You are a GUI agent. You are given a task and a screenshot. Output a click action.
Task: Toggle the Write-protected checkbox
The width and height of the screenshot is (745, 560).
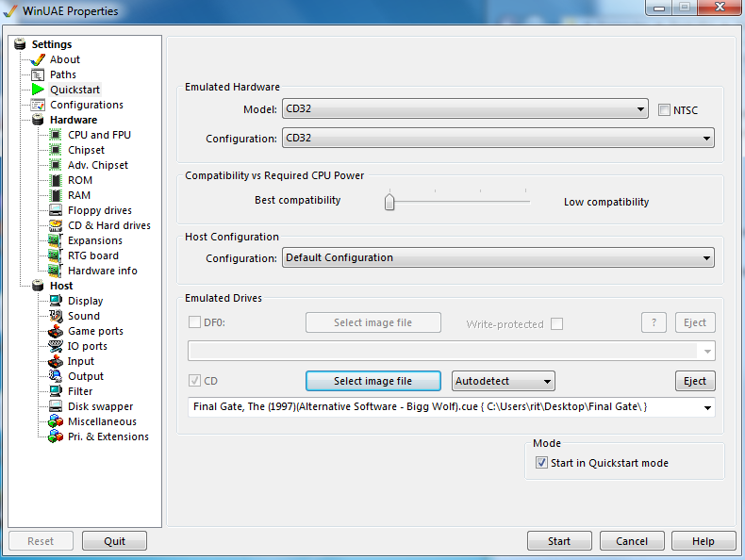(556, 323)
